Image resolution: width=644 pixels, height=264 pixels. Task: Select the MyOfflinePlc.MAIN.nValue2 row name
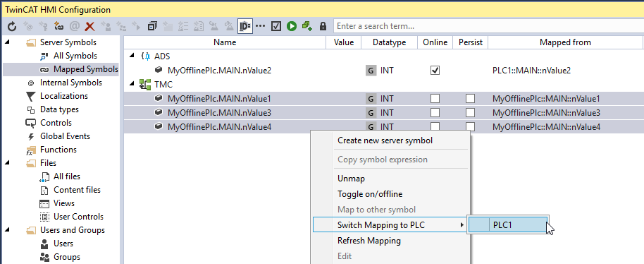[x=219, y=71]
